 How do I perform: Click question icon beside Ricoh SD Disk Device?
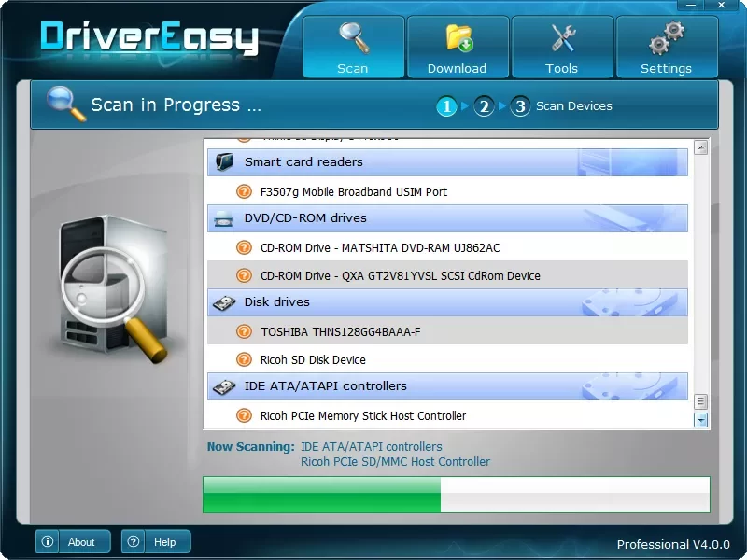coord(244,359)
